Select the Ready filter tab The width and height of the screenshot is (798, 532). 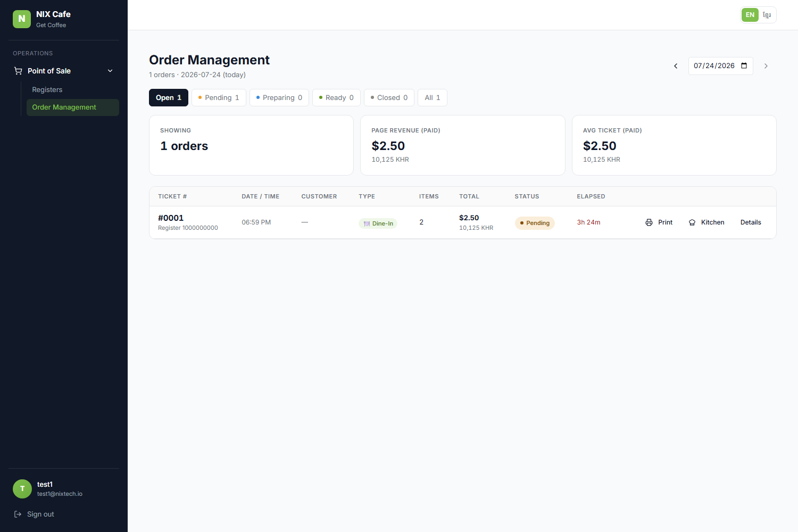pyautogui.click(x=336, y=98)
